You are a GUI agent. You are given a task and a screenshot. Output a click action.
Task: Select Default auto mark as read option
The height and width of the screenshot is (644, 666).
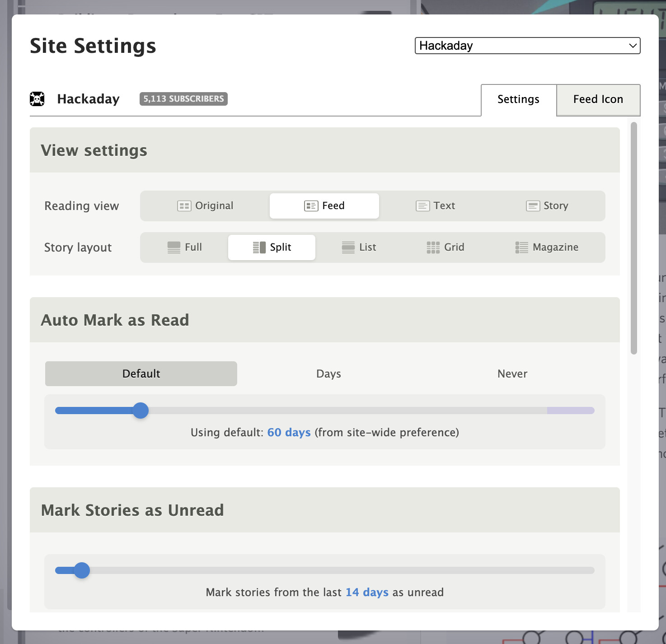(x=141, y=374)
